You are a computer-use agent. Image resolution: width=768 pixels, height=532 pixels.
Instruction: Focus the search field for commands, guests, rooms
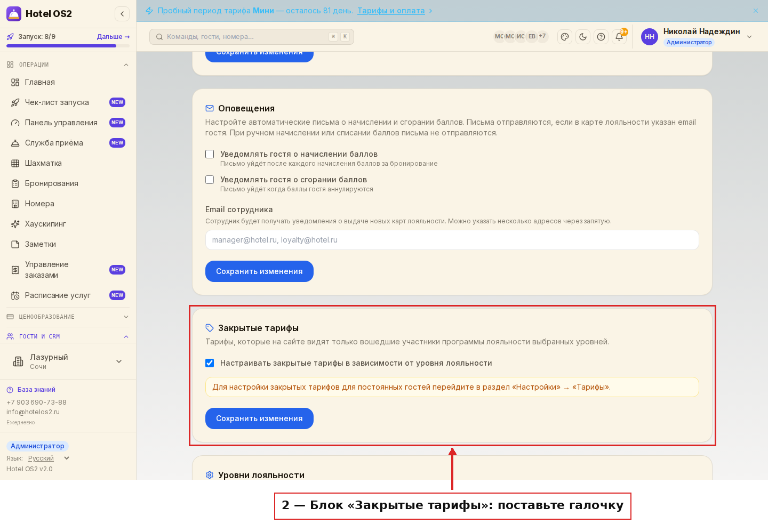click(252, 37)
